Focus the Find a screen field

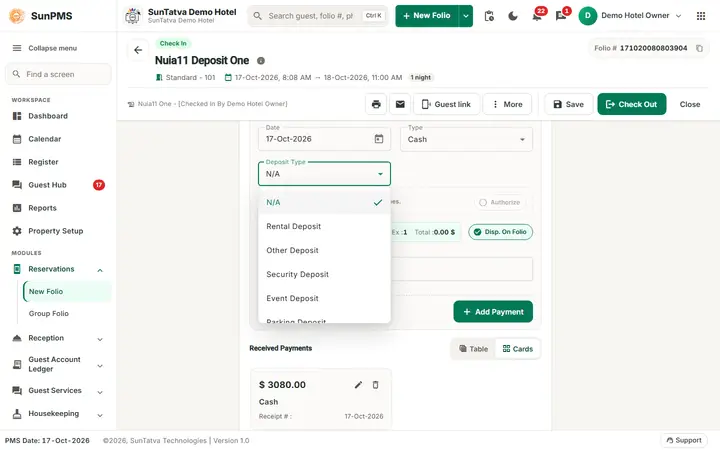pos(58,74)
